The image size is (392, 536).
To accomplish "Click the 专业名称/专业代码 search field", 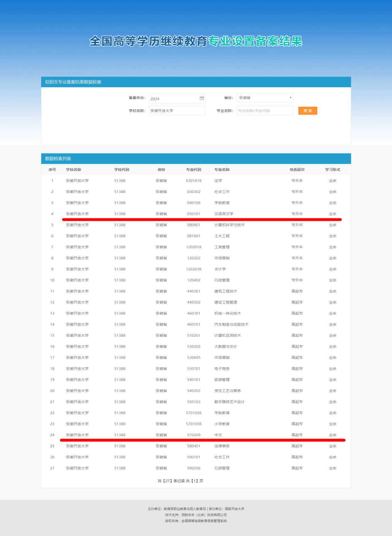I will click(x=264, y=111).
